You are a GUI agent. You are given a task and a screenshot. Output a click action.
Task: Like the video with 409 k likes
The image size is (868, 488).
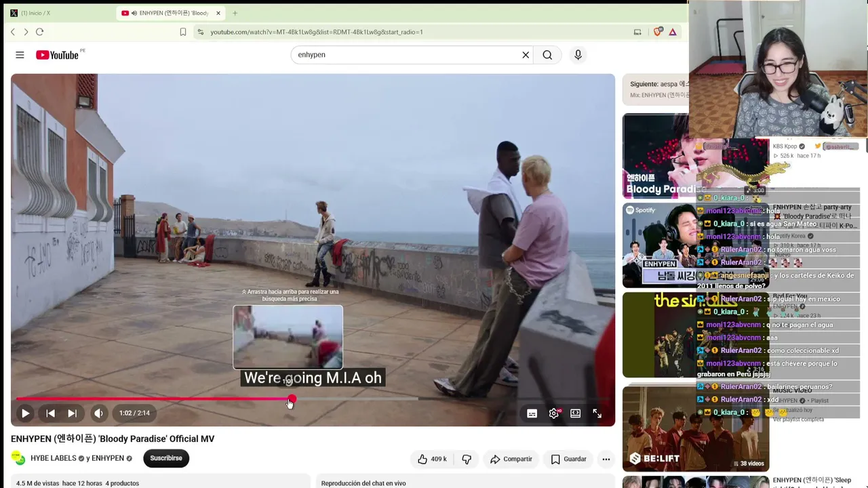[x=432, y=459]
